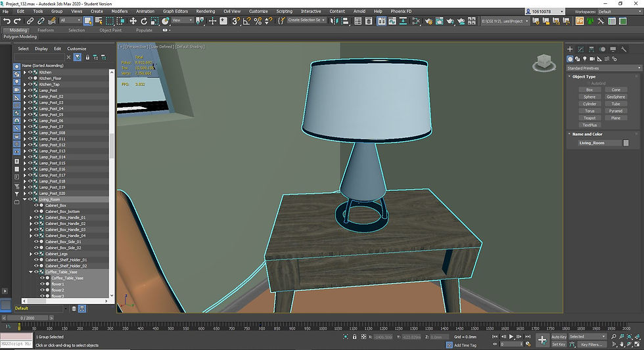
Task: Switch to the Hierarchy panel icon
Action: point(591,49)
